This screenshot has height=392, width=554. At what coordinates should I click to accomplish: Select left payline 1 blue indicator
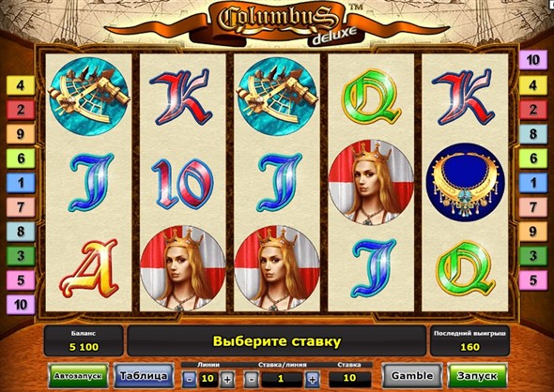(x=21, y=183)
